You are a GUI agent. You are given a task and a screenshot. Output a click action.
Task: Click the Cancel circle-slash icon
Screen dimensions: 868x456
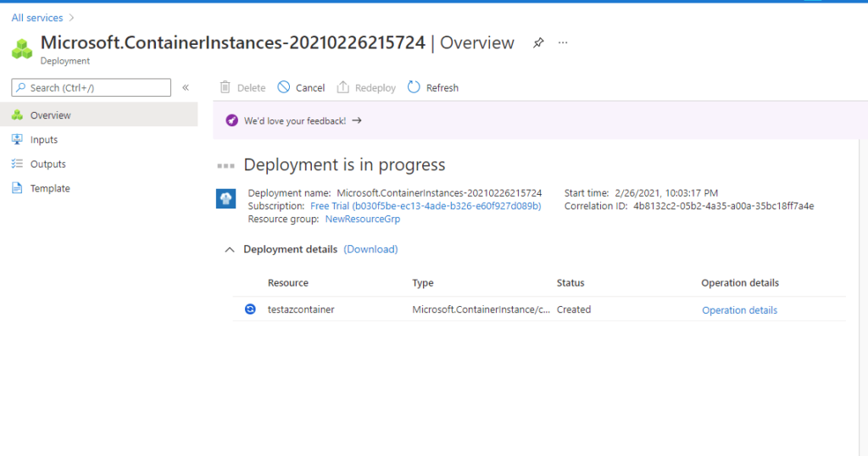pyautogui.click(x=283, y=87)
